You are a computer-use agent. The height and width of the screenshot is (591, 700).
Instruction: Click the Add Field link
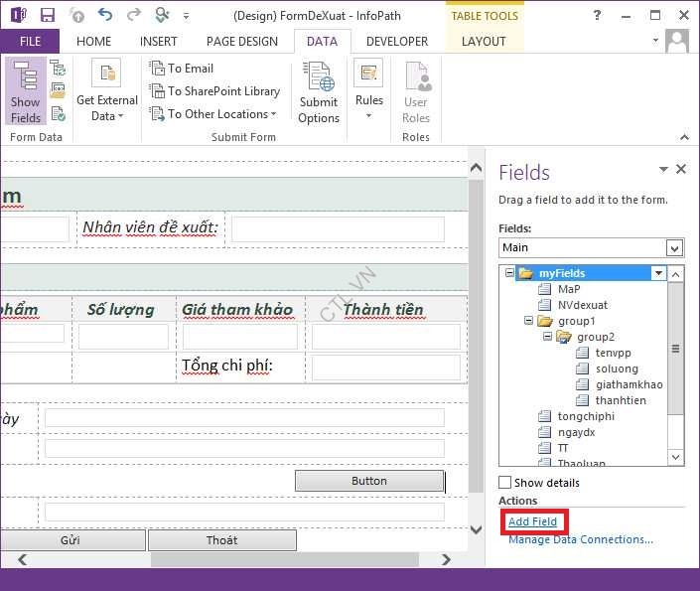[x=532, y=521]
